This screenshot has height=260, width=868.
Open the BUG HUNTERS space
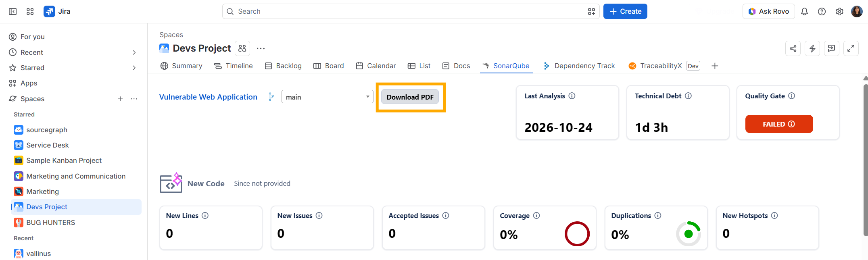[77, 223]
